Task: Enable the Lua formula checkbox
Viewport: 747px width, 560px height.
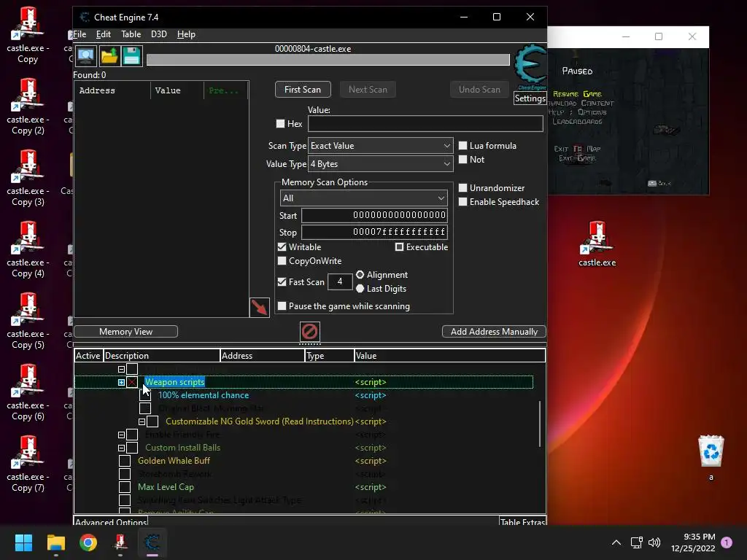Action: (462, 146)
